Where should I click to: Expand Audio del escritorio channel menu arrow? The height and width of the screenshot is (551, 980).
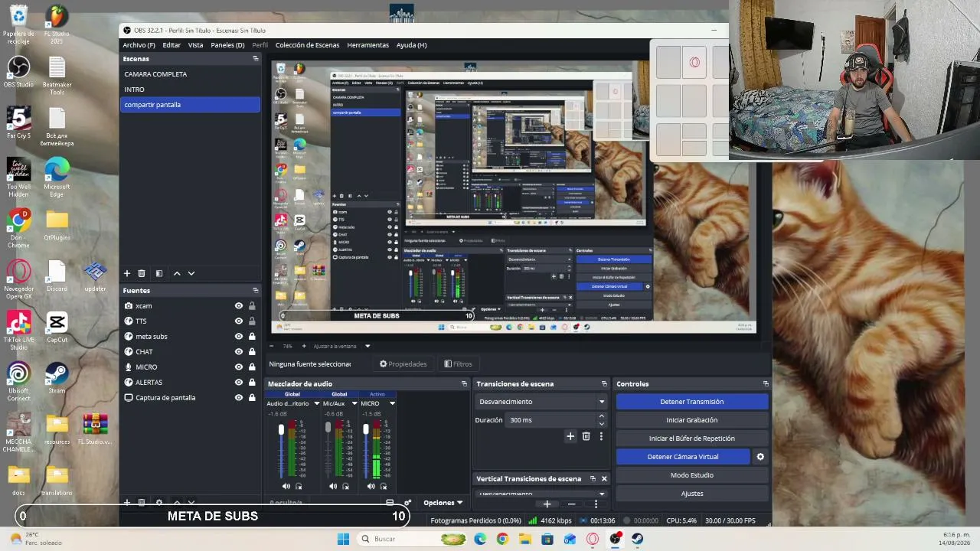coord(316,403)
